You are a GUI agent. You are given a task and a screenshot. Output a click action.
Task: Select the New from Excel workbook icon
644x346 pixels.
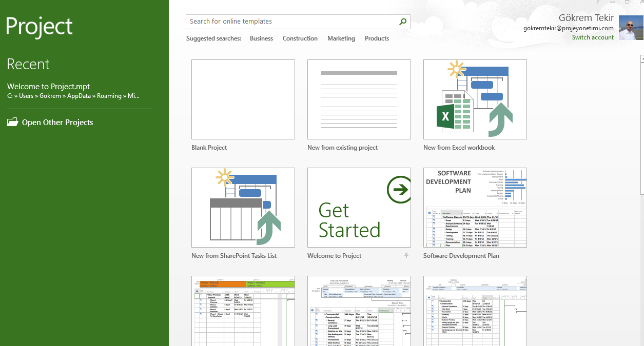[475, 99]
